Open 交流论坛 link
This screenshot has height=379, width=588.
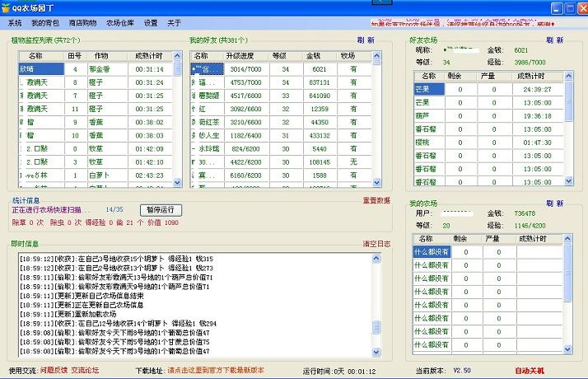click(x=85, y=370)
